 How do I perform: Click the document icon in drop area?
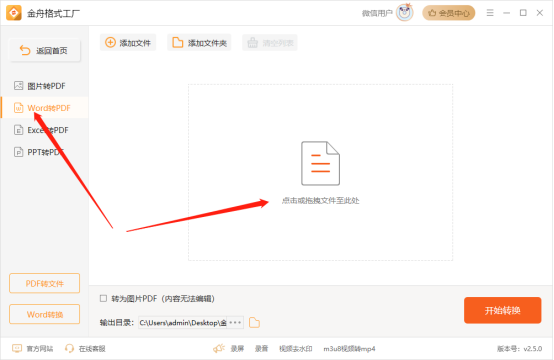320,163
